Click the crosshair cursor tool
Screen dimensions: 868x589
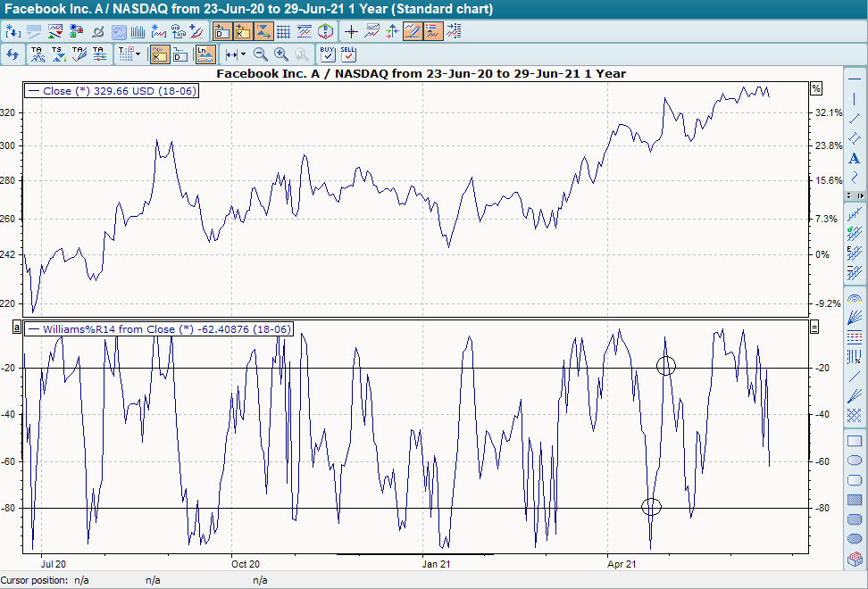(x=351, y=31)
